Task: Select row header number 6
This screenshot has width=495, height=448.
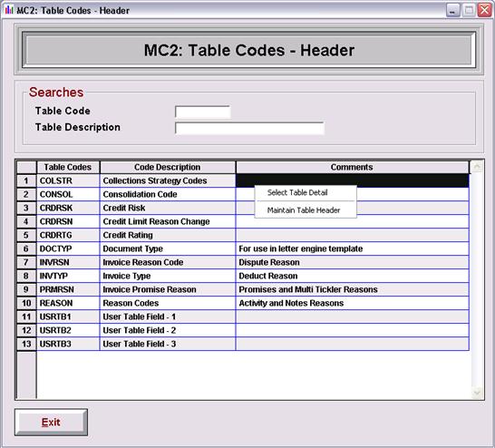Action: tap(26, 248)
